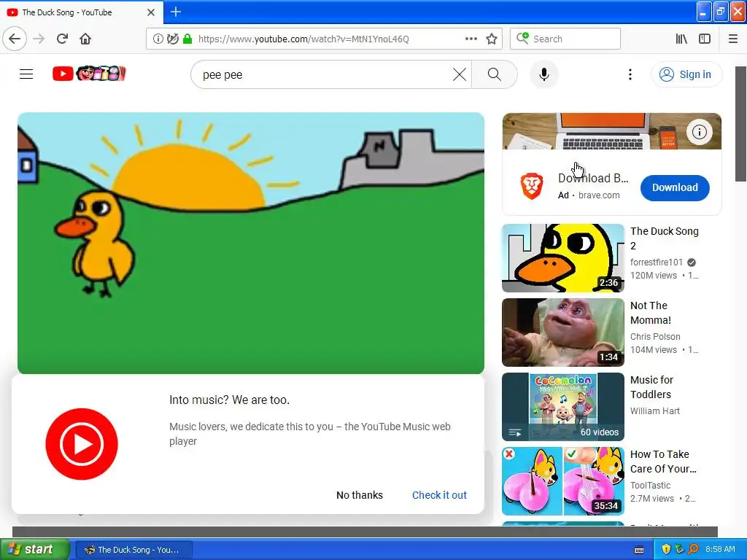Open a new tab with the plus button
Image resolution: width=747 pixels, height=560 pixels.
[175, 12]
